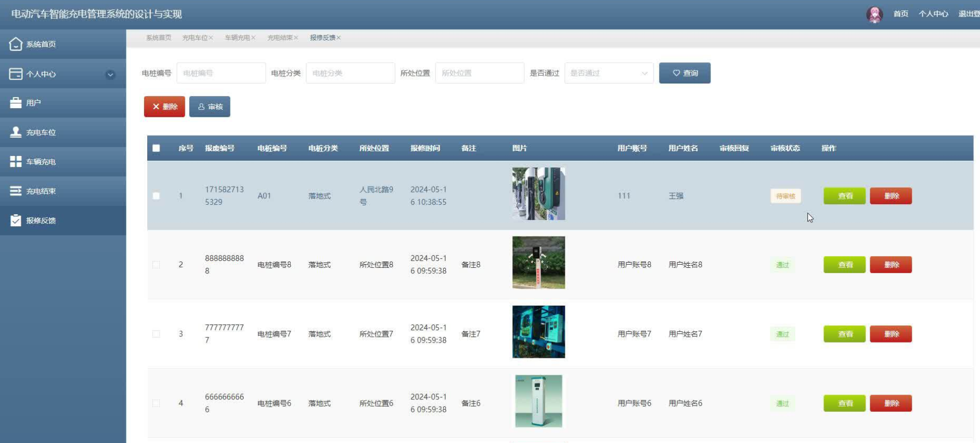Open 用户 in the sidebar menu

pyautogui.click(x=63, y=103)
